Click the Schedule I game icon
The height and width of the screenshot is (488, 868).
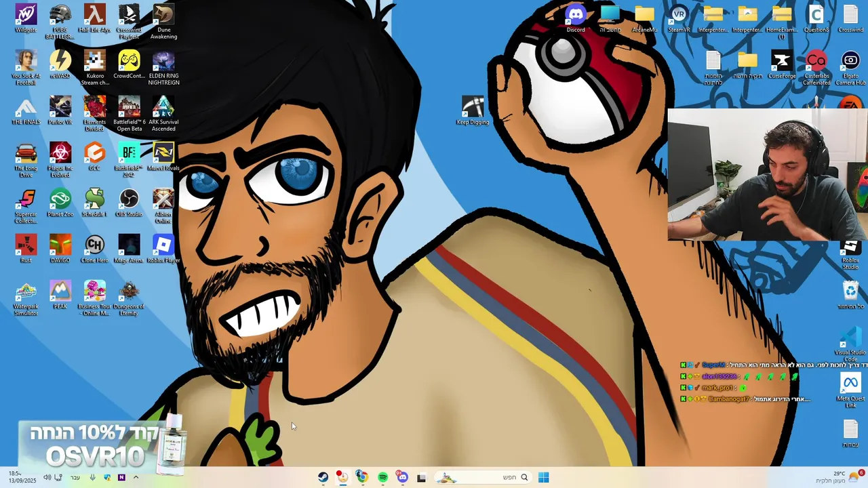[94, 203]
